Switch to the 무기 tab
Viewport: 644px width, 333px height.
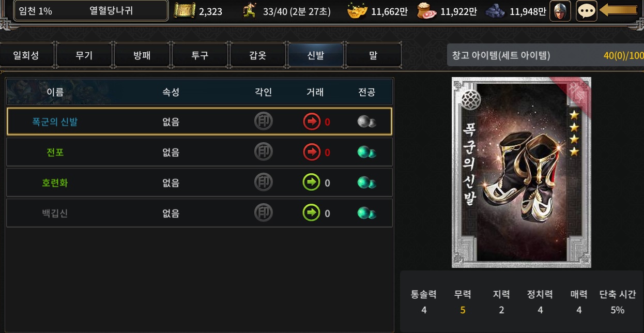tap(84, 55)
